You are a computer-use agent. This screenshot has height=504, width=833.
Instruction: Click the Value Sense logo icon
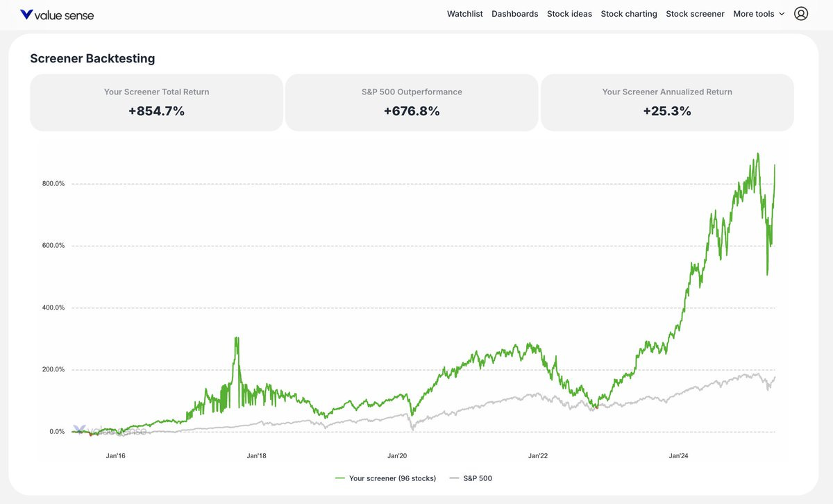tap(26, 12)
